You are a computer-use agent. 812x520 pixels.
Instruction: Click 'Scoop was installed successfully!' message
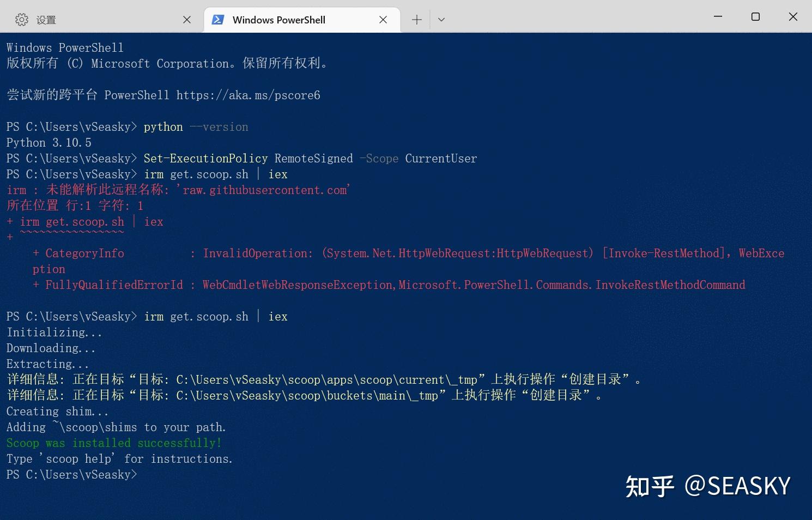tap(114, 443)
